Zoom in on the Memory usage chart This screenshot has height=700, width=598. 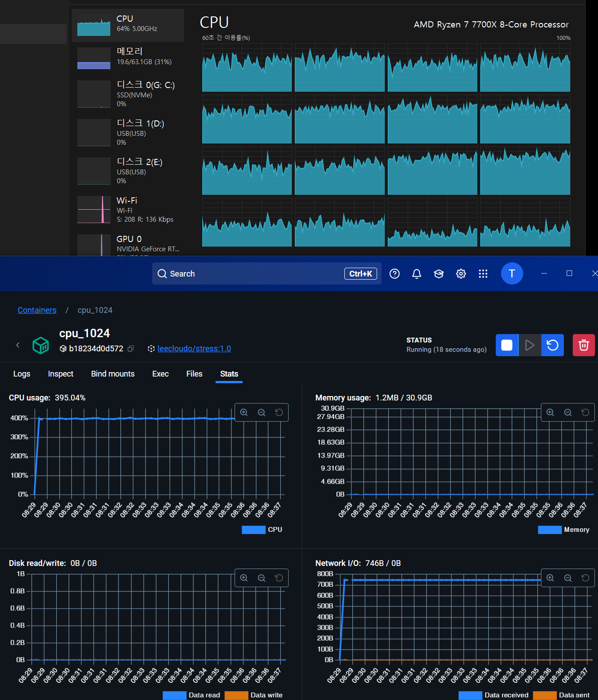[550, 412]
